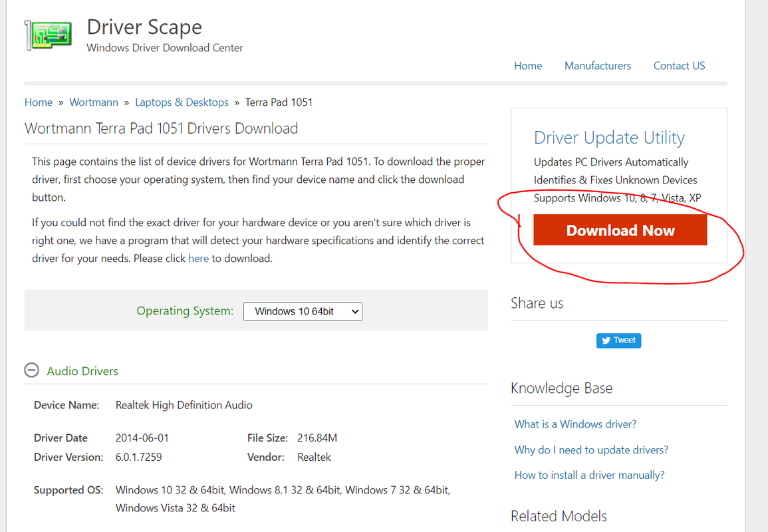Screen dimensions: 768x532
Task: Go to Home in the breadcrumb
Action: (x=38, y=102)
